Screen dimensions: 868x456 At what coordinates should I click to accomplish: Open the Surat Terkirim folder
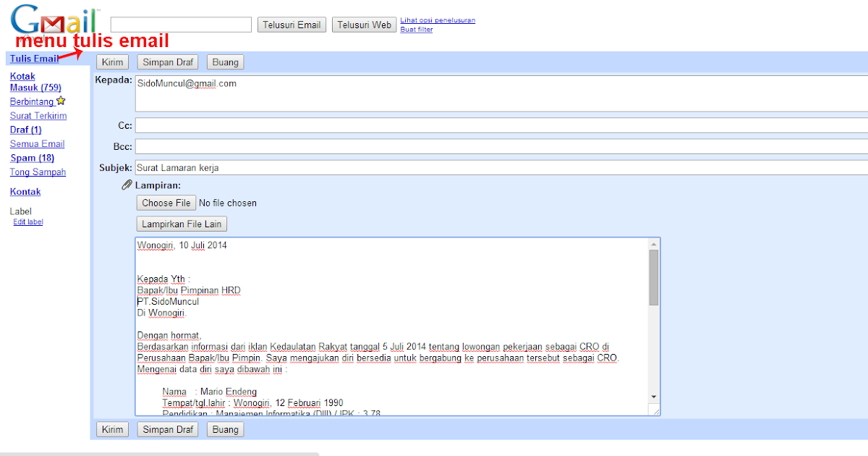tap(38, 116)
